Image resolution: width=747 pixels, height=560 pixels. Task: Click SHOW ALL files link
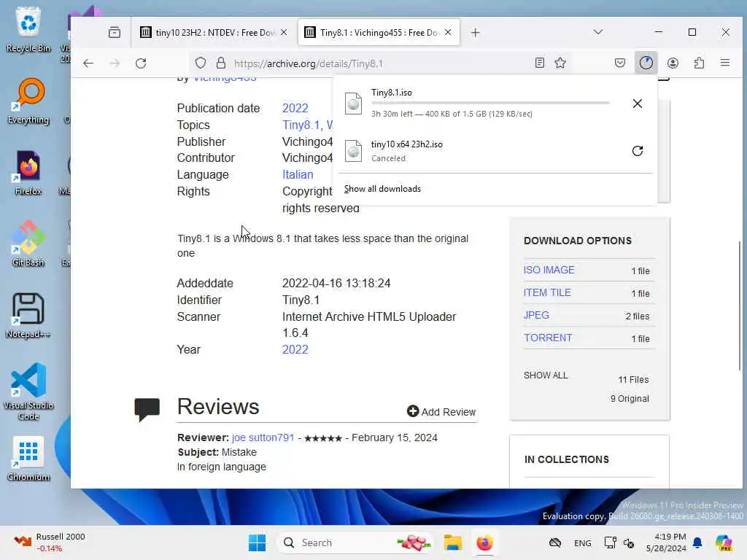click(x=546, y=376)
